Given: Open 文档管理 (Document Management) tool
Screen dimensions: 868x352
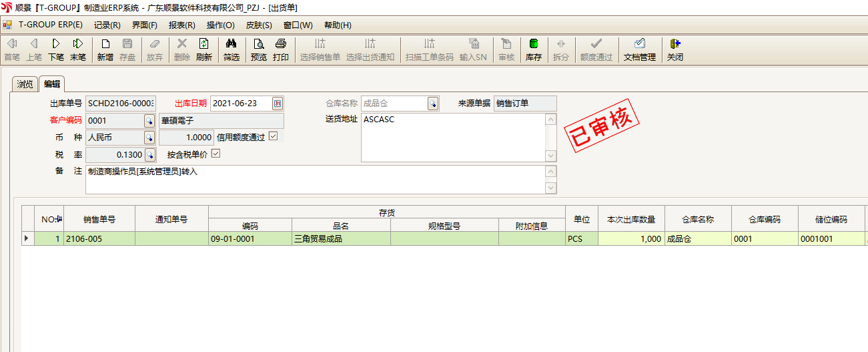Looking at the screenshot, I should pos(639,49).
